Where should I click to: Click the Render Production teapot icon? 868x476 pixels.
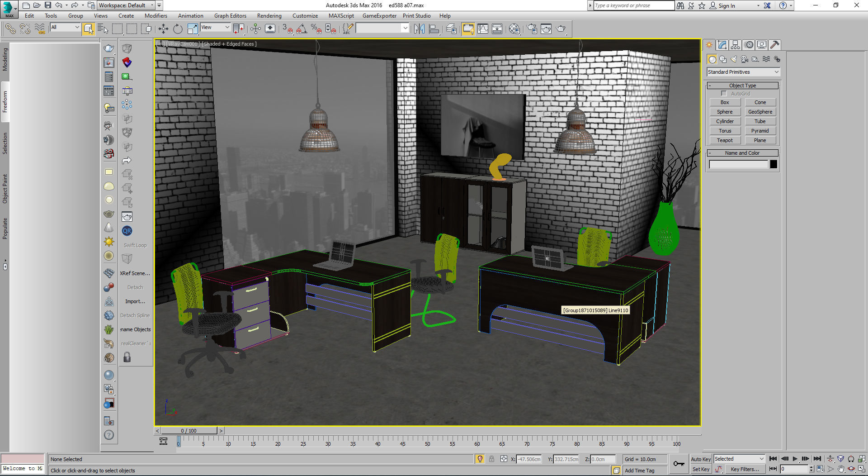561,29
